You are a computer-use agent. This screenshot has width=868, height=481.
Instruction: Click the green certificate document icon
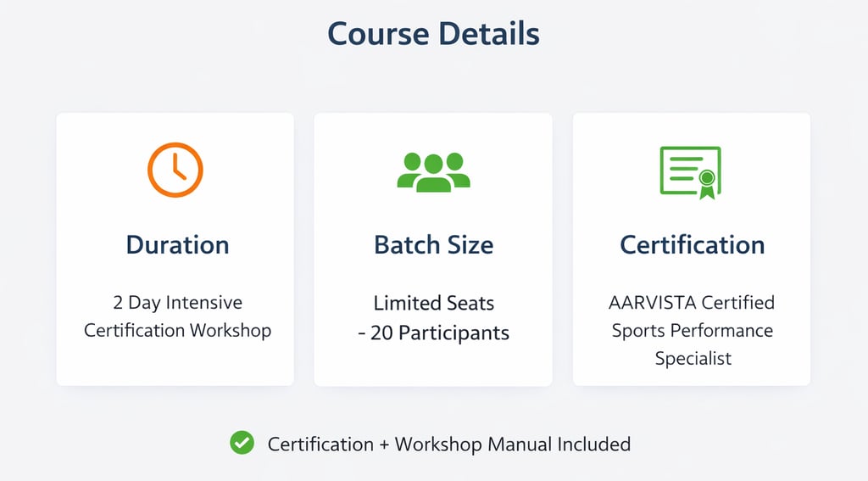pyautogui.click(x=688, y=170)
